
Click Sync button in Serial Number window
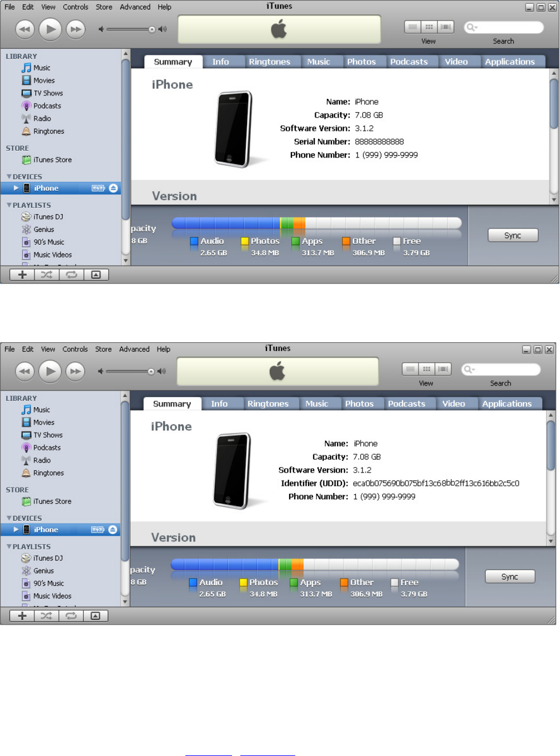(x=513, y=235)
